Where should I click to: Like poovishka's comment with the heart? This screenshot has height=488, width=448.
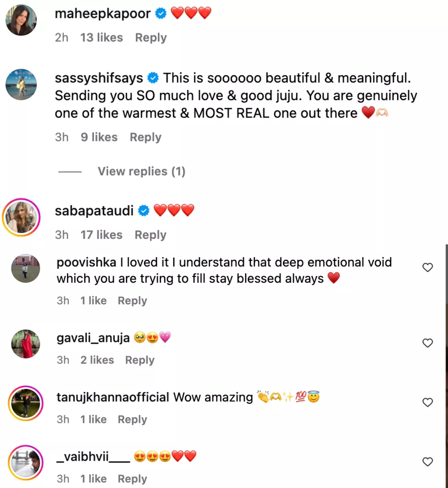tap(427, 268)
